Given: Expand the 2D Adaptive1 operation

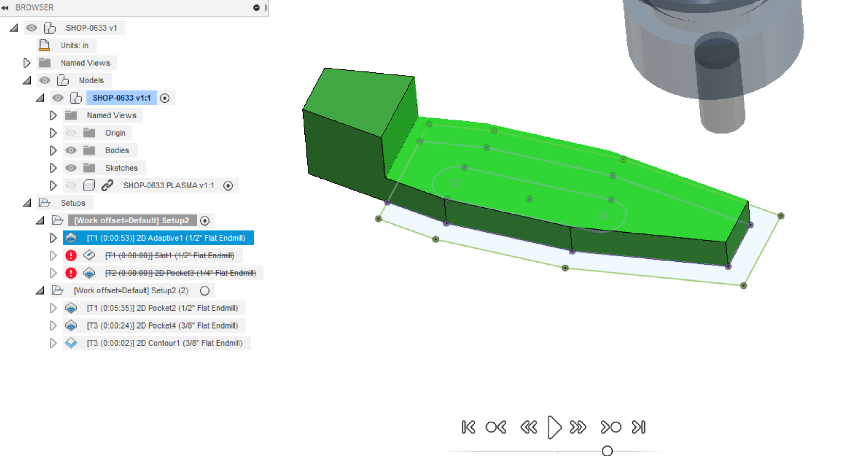Looking at the screenshot, I should click(53, 238).
